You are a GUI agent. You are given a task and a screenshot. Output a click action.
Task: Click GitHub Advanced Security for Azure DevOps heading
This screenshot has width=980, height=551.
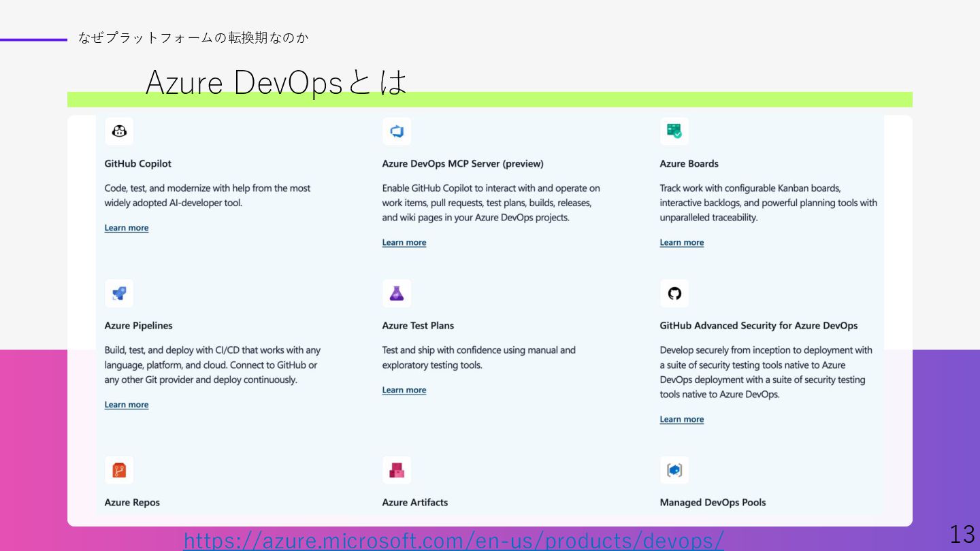tap(759, 326)
